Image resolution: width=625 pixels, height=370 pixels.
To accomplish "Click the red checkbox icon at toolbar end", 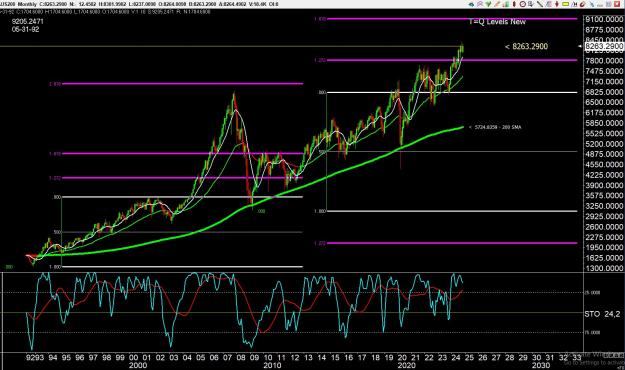I will point(617,4).
